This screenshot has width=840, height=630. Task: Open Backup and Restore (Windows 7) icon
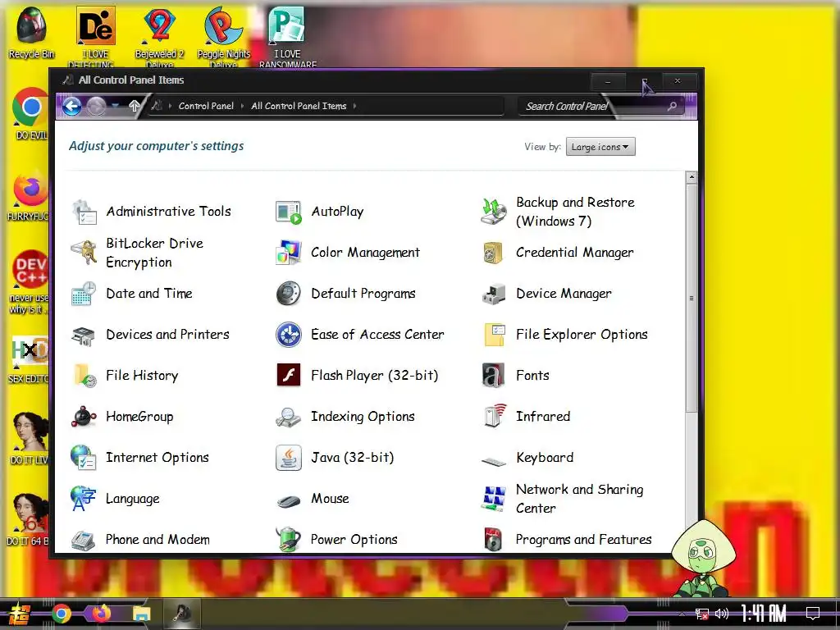pyautogui.click(x=493, y=212)
